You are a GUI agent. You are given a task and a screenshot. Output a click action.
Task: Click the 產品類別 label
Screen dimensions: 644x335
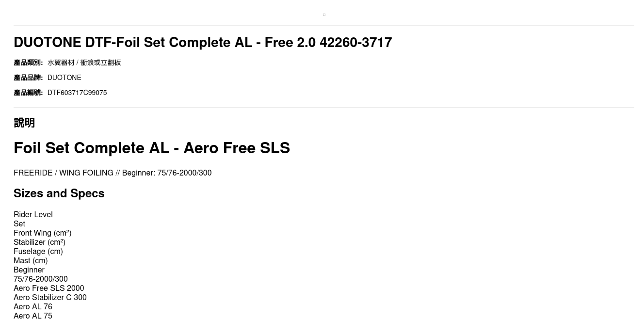pos(28,63)
